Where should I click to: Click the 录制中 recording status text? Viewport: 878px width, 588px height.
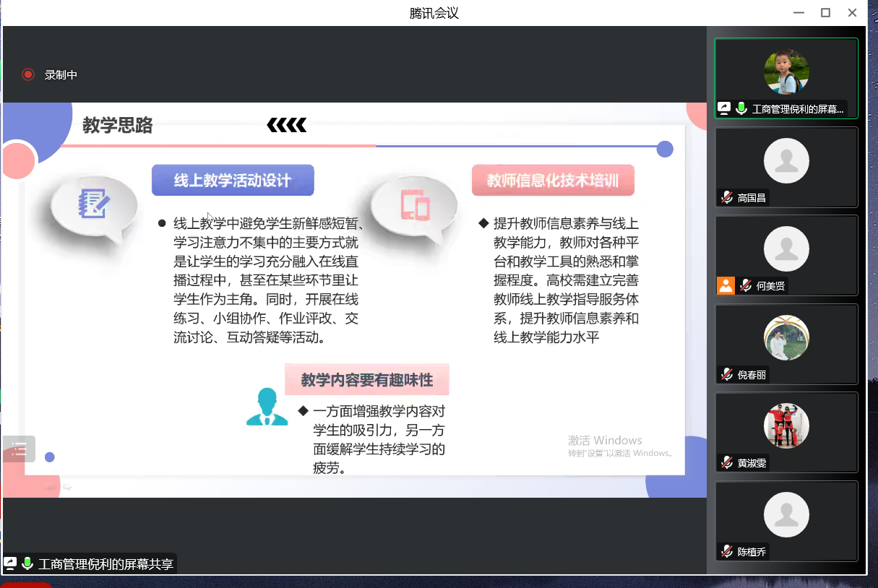tap(61, 74)
